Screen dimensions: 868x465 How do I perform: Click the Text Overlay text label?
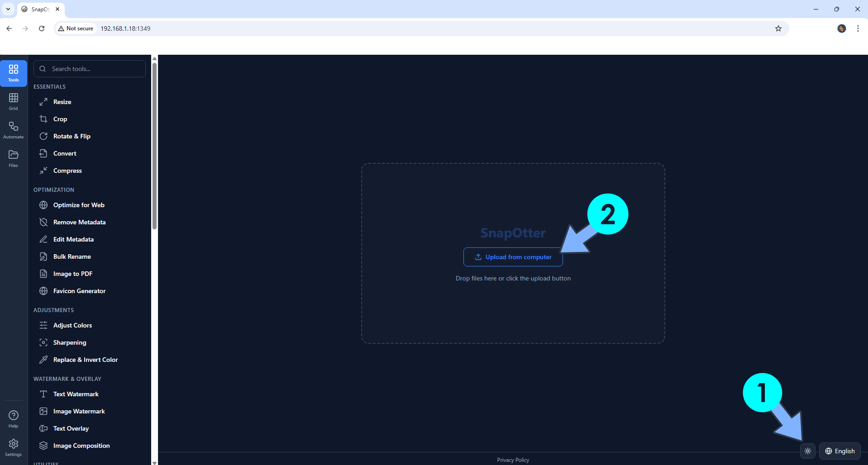pyautogui.click(x=71, y=428)
